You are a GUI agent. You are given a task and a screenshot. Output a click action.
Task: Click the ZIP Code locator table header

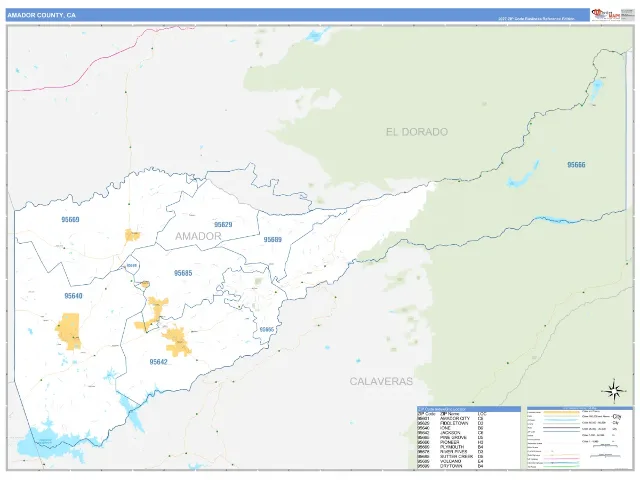point(469,409)
